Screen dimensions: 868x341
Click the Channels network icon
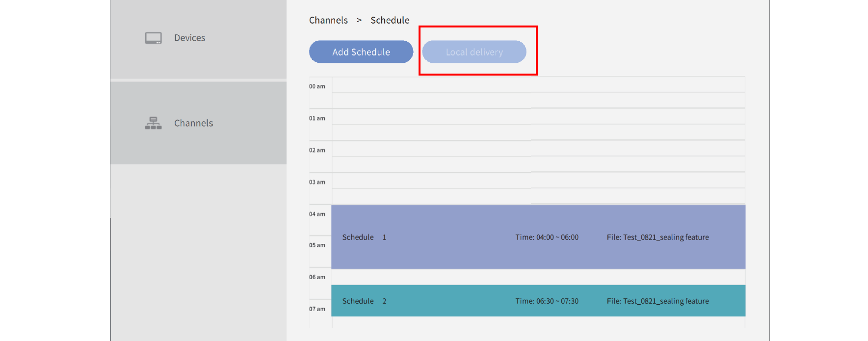click(x=153, y=123)
